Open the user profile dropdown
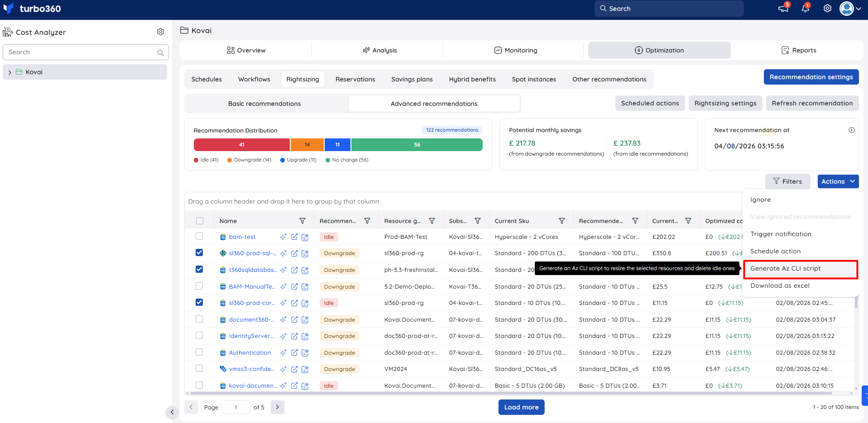Image resolution: width=868 pixels, height=423 pixels. 850,9
